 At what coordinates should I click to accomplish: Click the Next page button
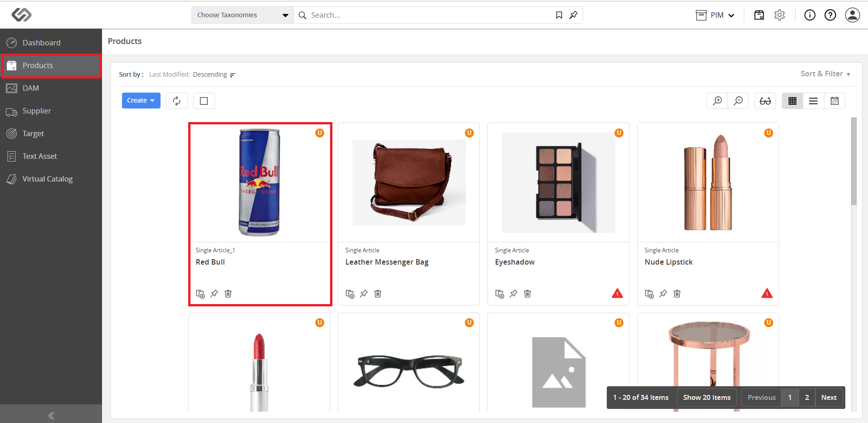click(x=829, y=398)
